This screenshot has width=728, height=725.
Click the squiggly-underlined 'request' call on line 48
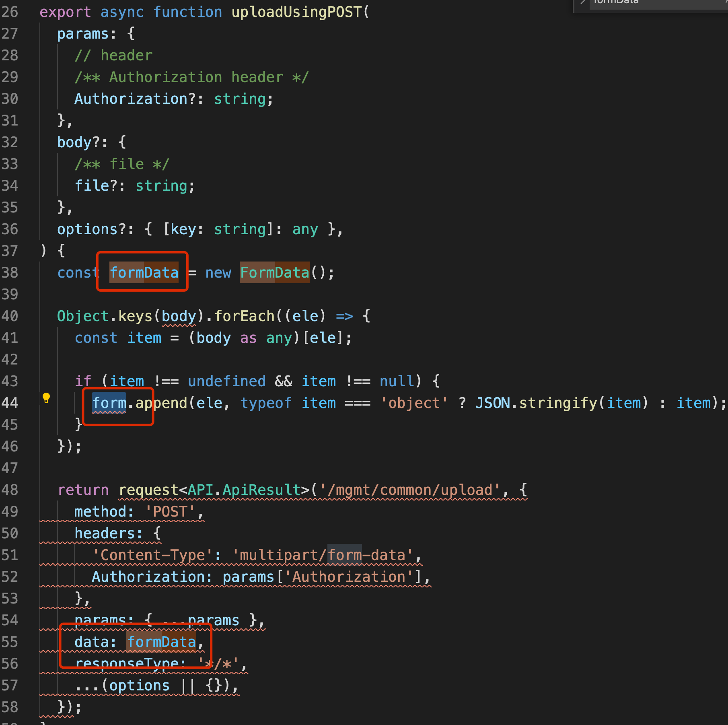148,490
